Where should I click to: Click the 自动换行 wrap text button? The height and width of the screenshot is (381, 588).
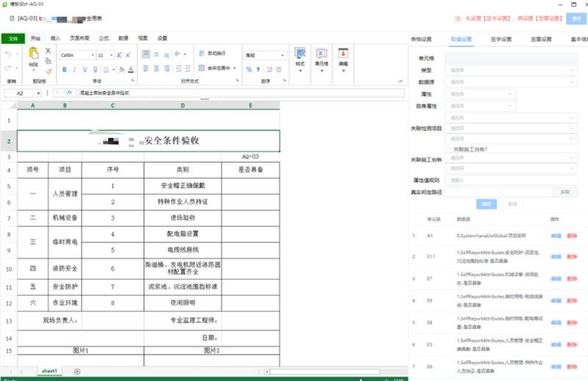point(212,53)
